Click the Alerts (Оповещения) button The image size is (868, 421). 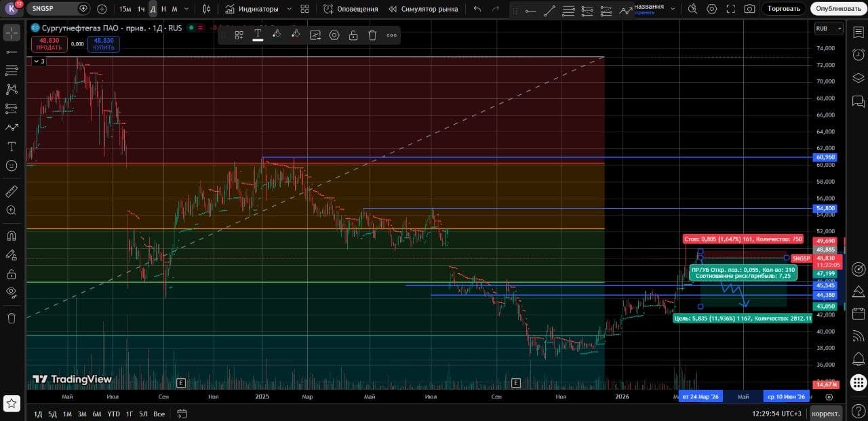[x=351, y=9]
